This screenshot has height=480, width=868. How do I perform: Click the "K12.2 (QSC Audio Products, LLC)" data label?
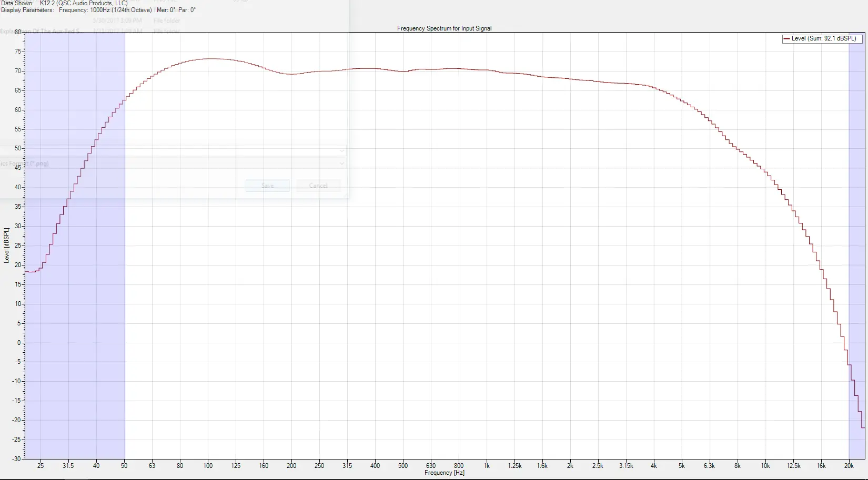(x=84, y=3)
